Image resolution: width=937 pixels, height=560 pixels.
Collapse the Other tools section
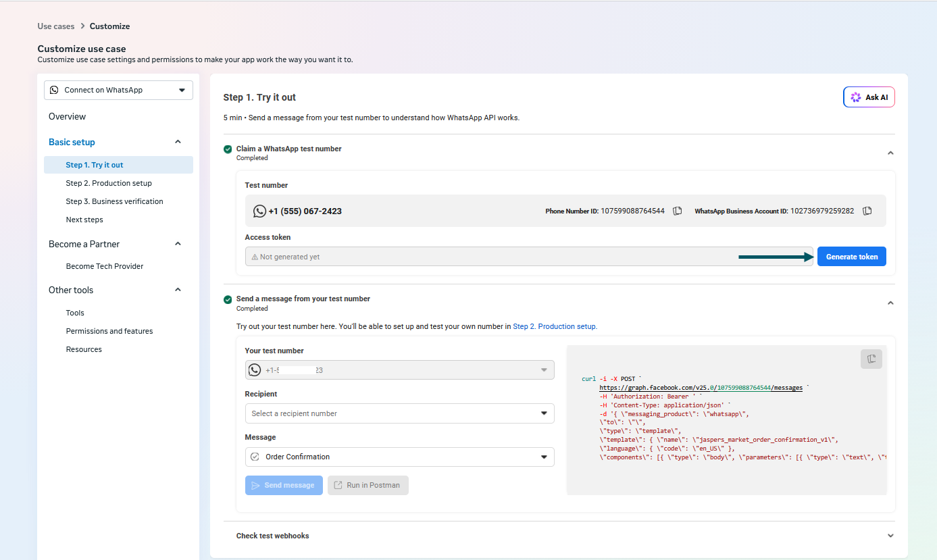click(178, 290)
